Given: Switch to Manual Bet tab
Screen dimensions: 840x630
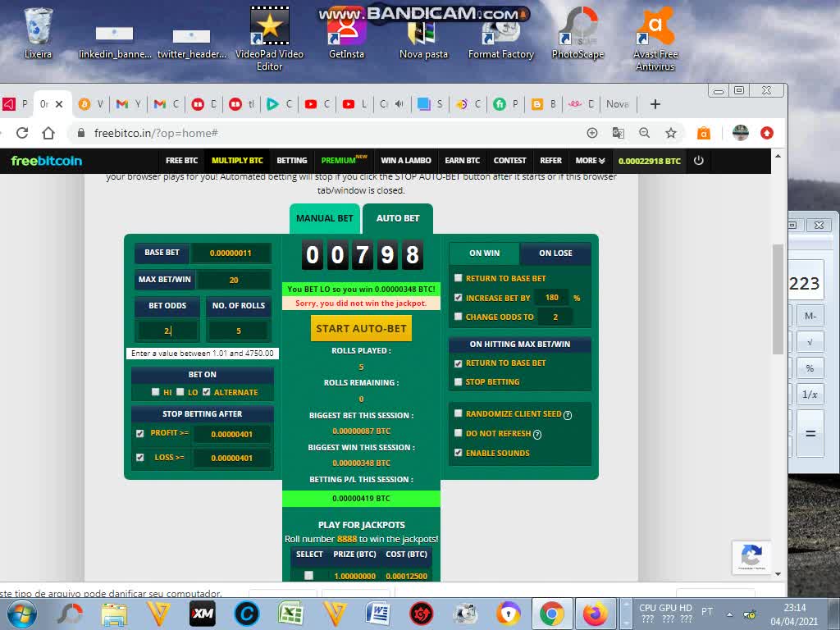Looking at the screenshot, I should pos(325,218).
